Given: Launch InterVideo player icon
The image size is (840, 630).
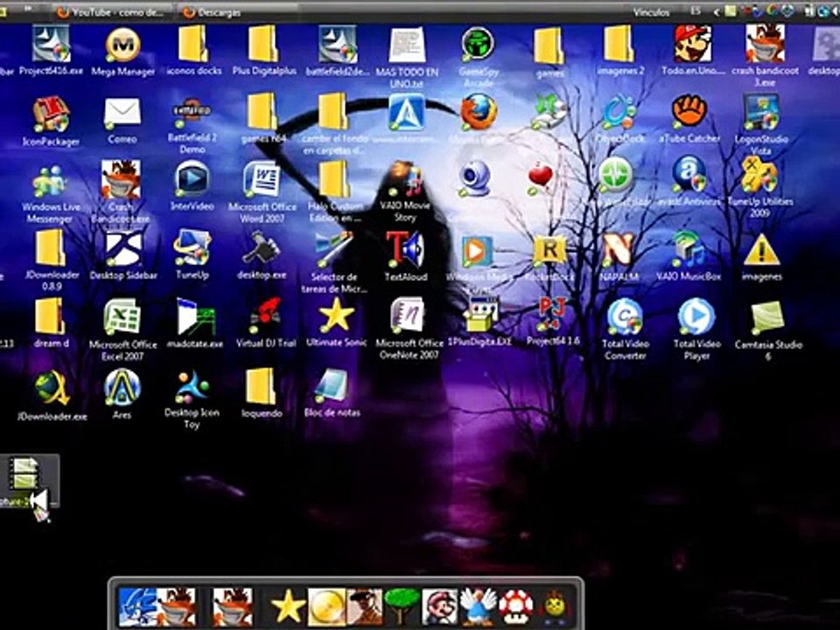Looking at the screenshot, I should click(x=192, y=178).
